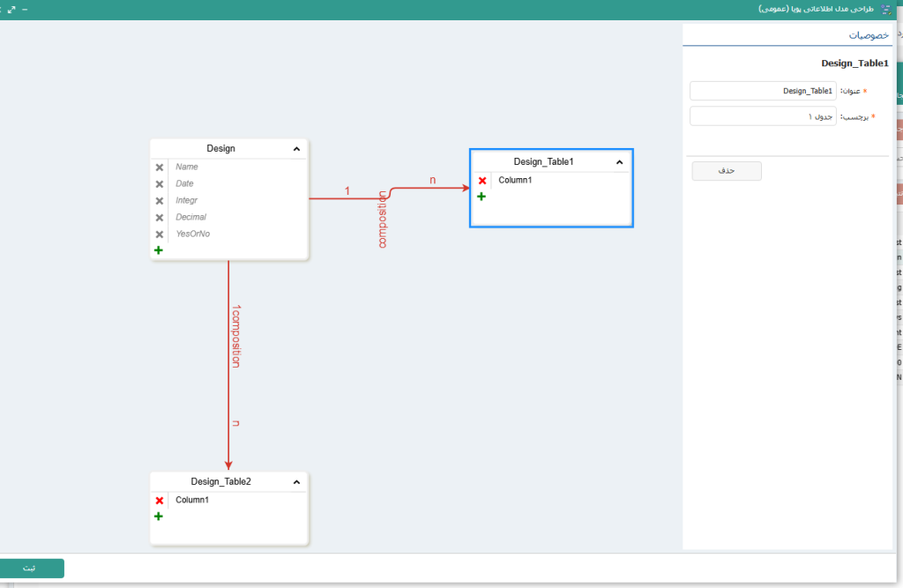Focus the برچسب label input field
The image size is (903, 588).
coord(763,116)
